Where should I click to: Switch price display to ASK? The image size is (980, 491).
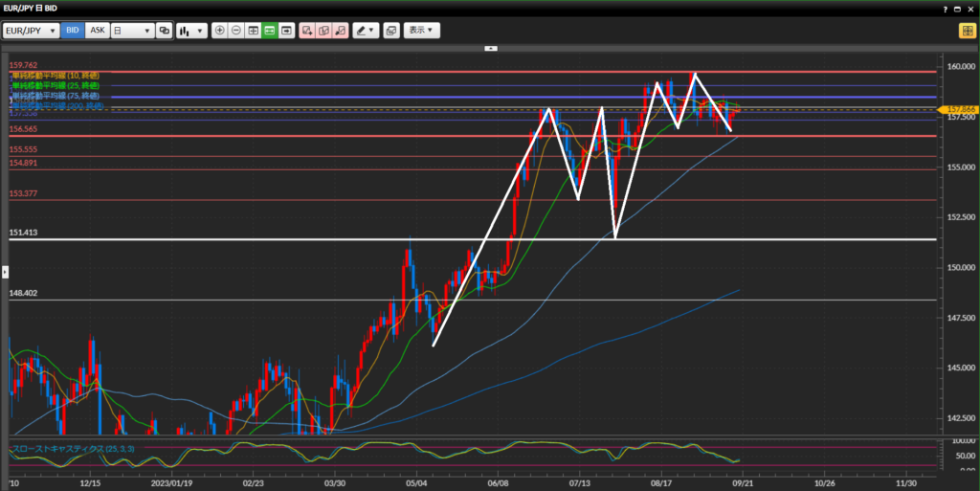pos(98,31)
